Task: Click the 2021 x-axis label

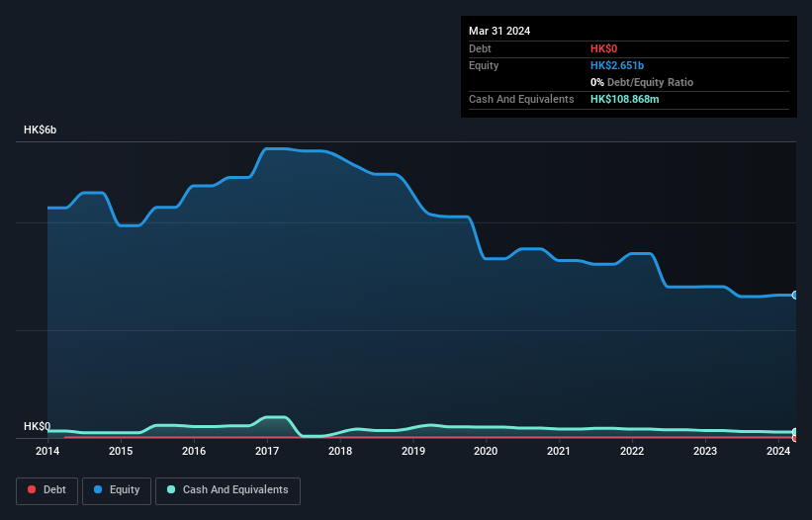Action: click(559, 451)
